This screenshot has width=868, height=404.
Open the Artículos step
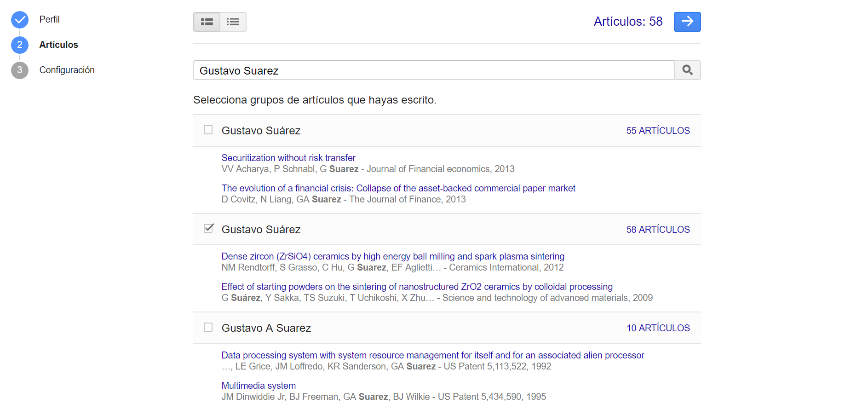59,45
